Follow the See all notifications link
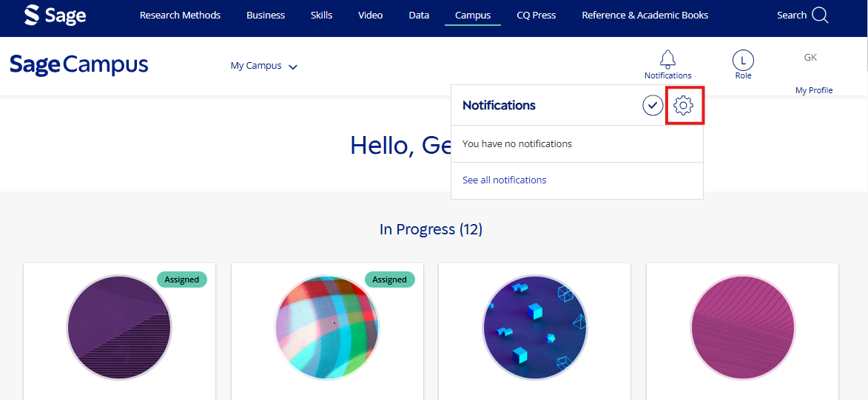Screen dimensions: 868x400 pos(505,180)
